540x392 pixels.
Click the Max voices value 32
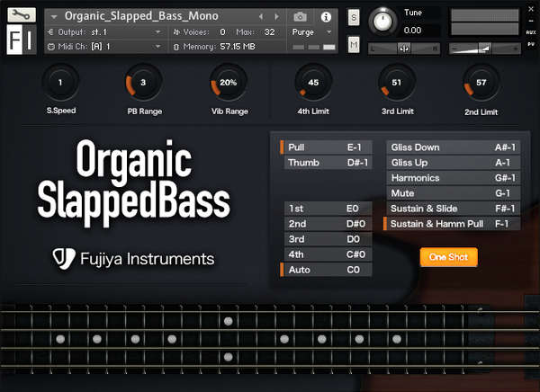pyautogui.click(x=269, y=32)
